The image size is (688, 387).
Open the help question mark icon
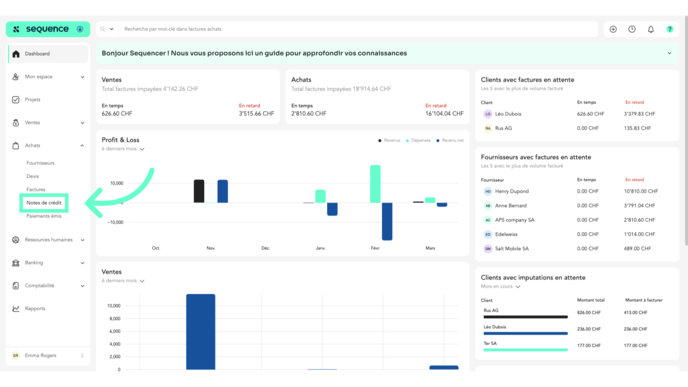[x=670, y=29]
